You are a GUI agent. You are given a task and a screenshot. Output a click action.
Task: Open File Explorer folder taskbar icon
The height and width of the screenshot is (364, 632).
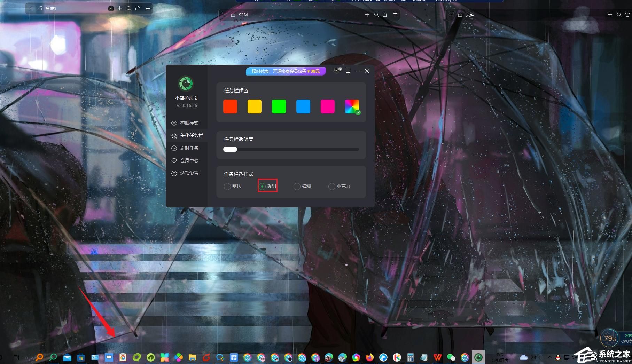(x=192, y=357)
